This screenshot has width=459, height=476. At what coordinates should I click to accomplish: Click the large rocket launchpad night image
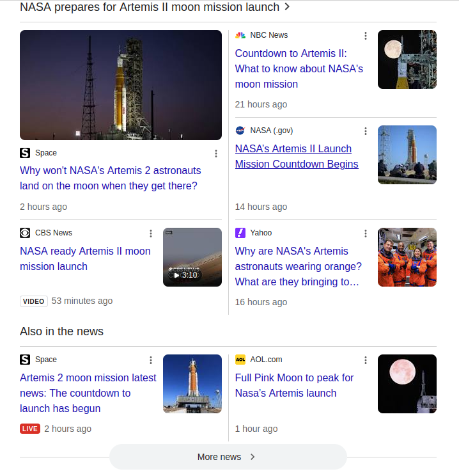point(121,85)
